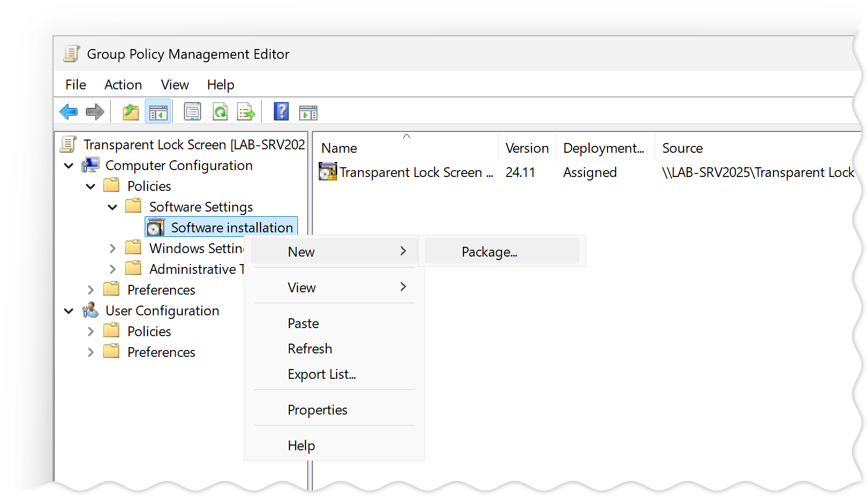Expand the Windows Settings node
Screen dimensions: 868x497
tap(112, 248)
